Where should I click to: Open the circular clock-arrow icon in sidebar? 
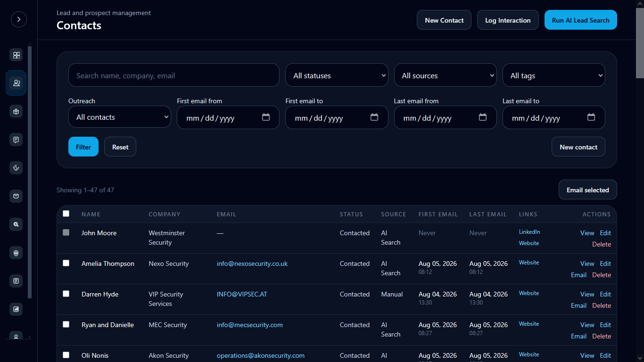[17, 168]
